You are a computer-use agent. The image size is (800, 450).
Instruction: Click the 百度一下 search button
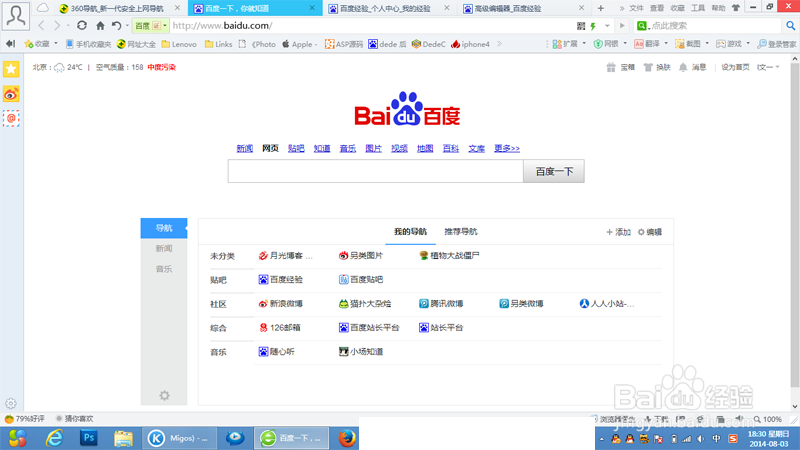click(x=554, y=171)
